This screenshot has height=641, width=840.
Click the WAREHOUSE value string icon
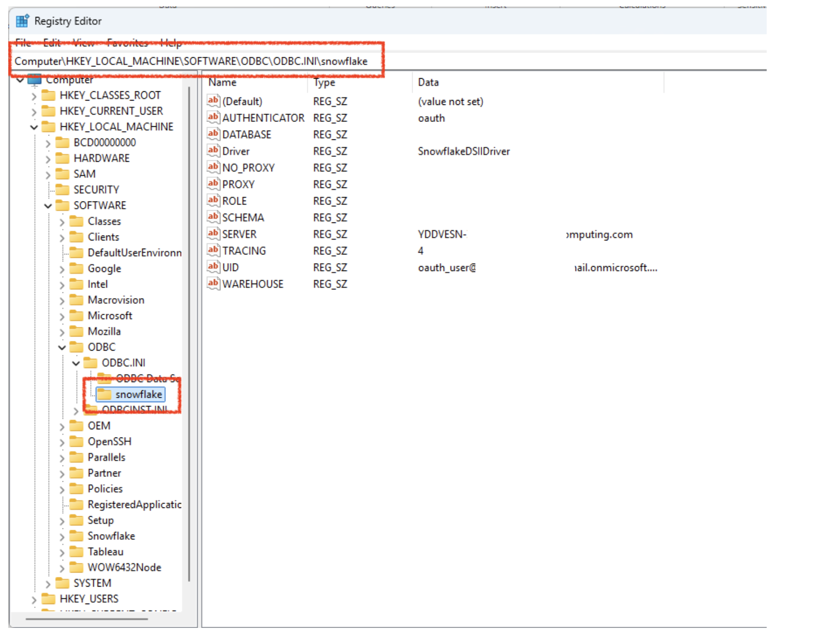(x=213, y=284)
